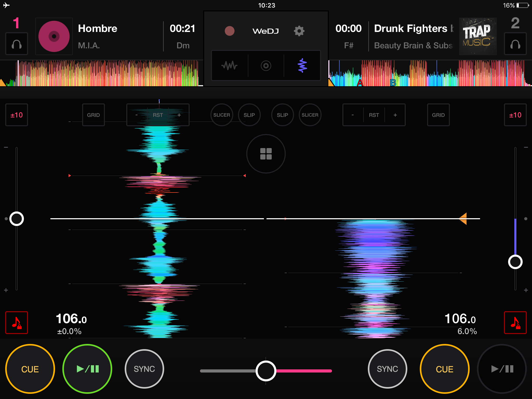
Task: Tap battery indicator in status bar
Action: point(523,5)
